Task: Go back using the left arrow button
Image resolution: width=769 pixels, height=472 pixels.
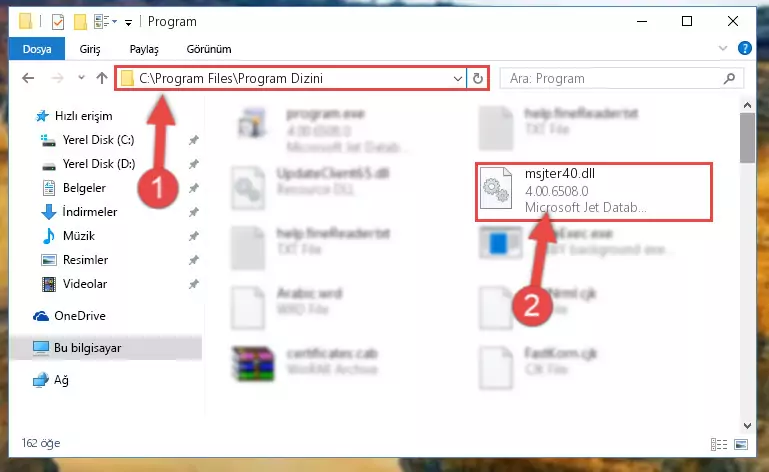Action: (x=28, y=78)
